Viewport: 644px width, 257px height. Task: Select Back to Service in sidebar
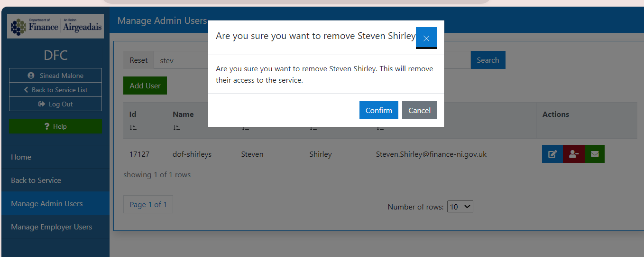coord(36,180)
